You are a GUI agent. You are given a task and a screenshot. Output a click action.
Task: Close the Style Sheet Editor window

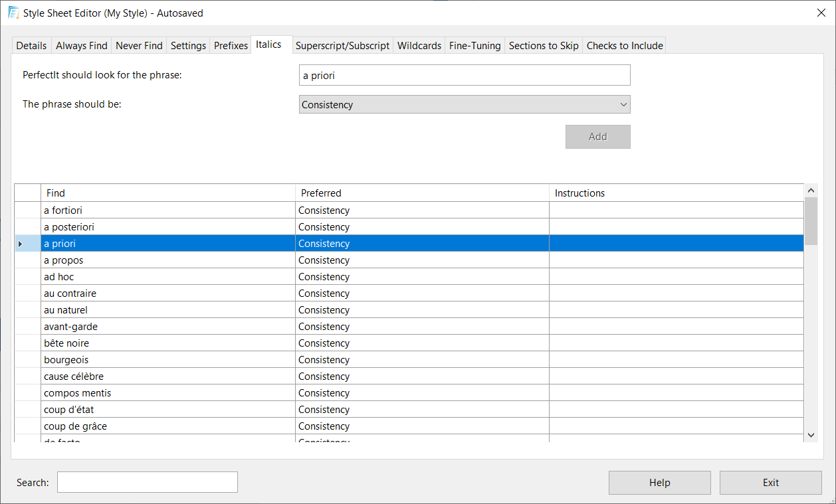(x=821, y=13)
